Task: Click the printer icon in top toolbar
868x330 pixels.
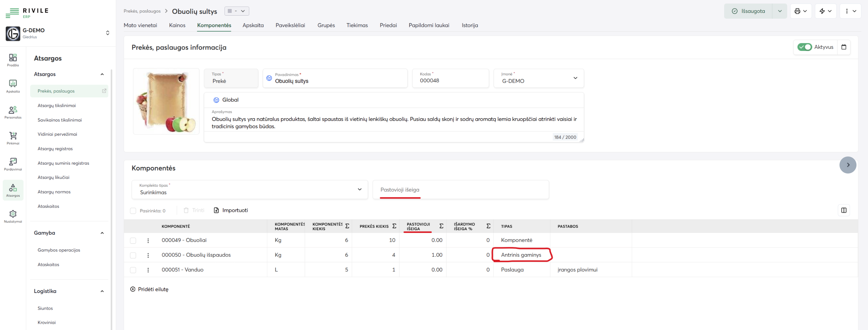Action: pos(797,11)
